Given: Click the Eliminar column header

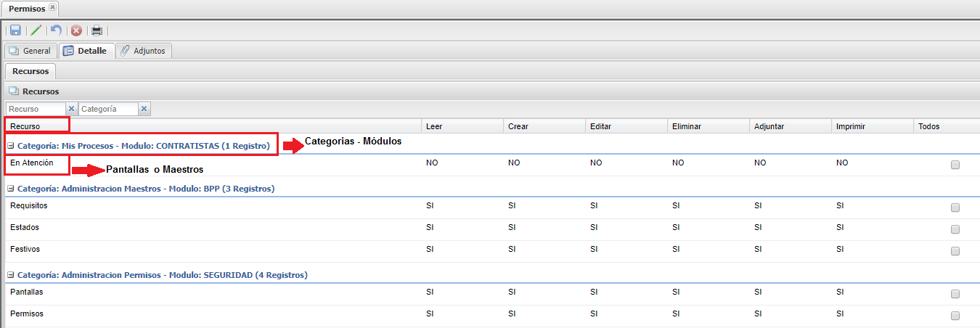Looking at the screenshot, I should (686, 126).
